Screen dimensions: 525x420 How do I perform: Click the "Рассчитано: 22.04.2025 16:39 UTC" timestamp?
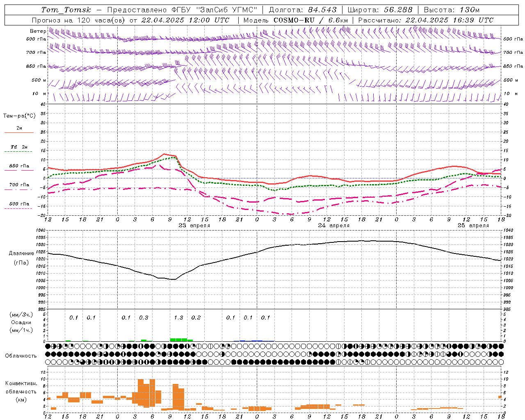pyautogui.click(x=426, y=20)
